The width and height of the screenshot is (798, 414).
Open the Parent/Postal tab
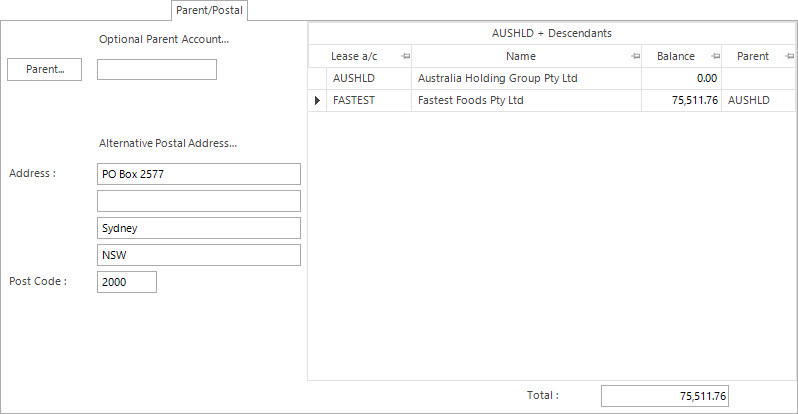point(209,10)
